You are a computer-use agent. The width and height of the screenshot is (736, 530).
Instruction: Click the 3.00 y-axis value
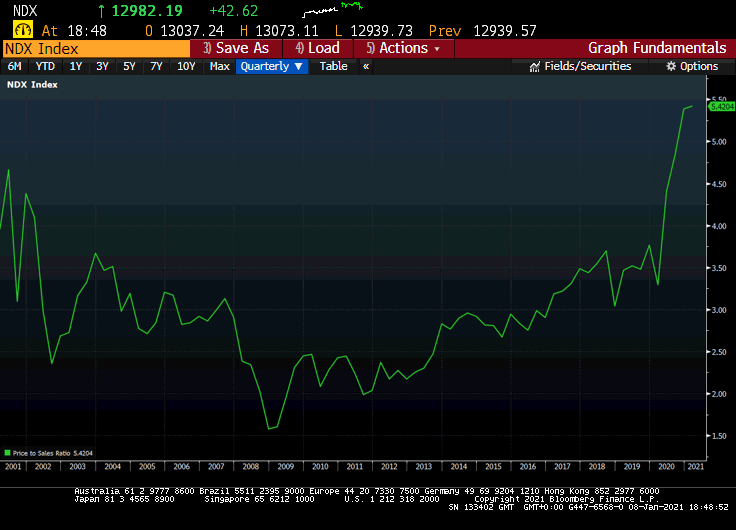pos(719,310)
